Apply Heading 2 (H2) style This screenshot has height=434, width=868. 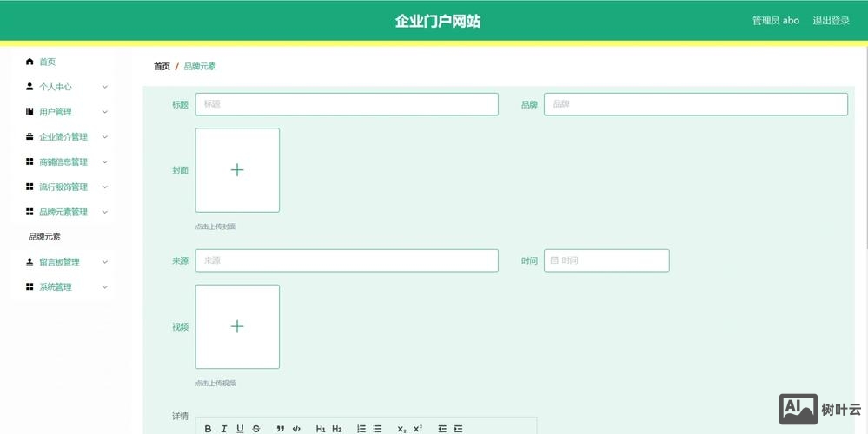(x=336, y=429)
